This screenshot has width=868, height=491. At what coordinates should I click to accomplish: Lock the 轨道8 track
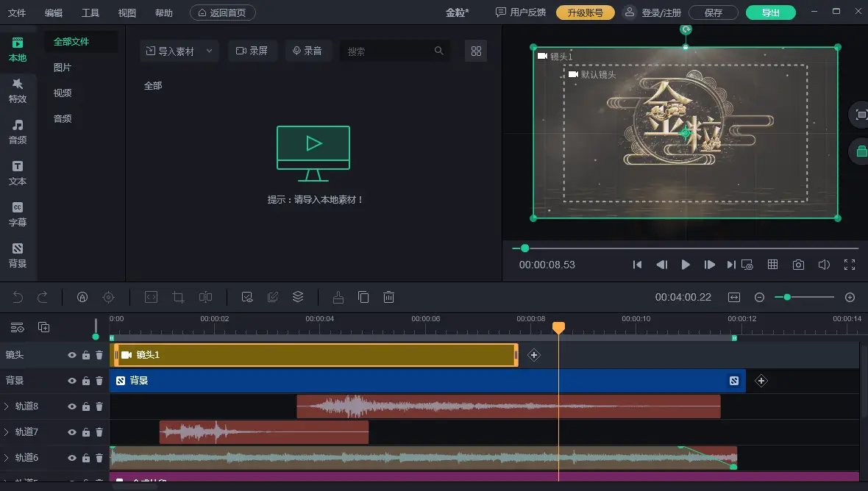(x=86, y=406)
